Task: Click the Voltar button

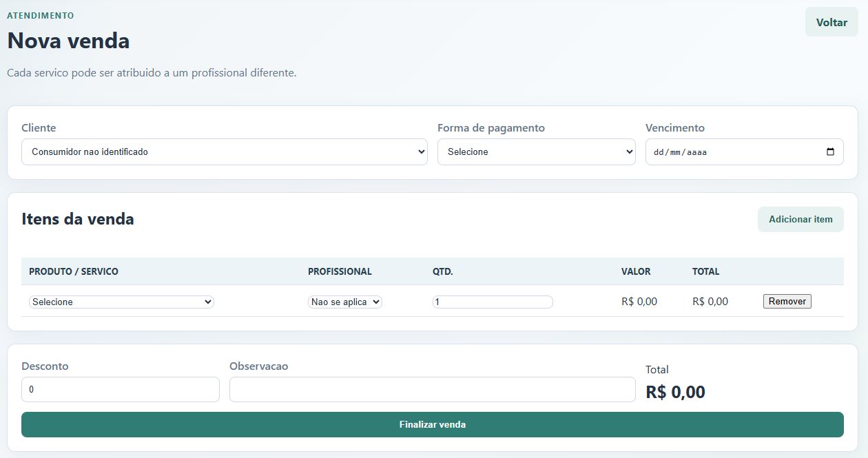Action: [x=831, y=22]
